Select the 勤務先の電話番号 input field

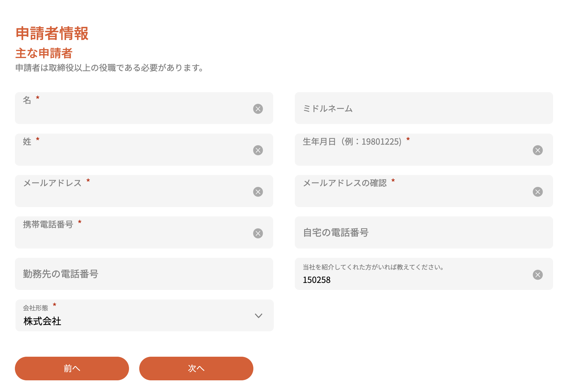[x=144, y=274]
